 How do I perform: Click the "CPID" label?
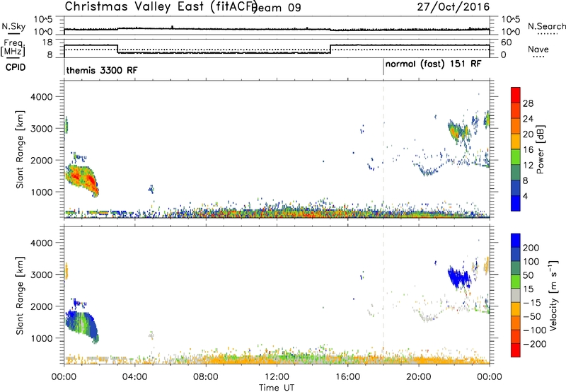tap(16, 67)
